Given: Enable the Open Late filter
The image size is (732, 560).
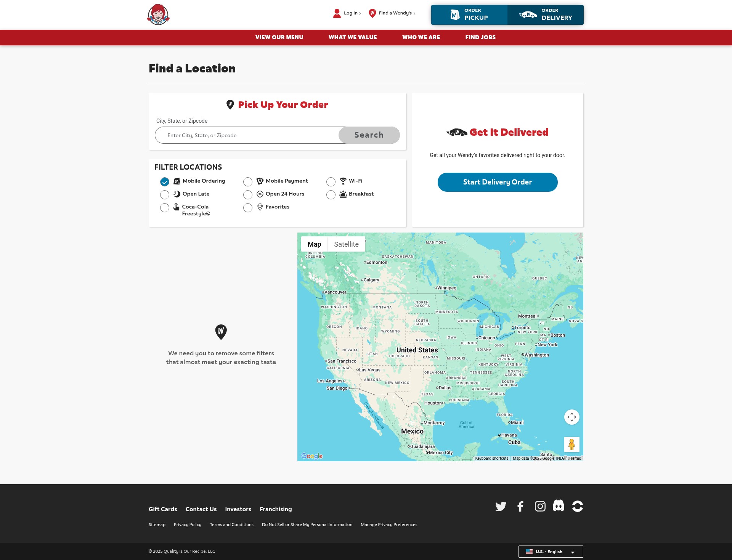Looking at the screenshot, I should (165, 195).
